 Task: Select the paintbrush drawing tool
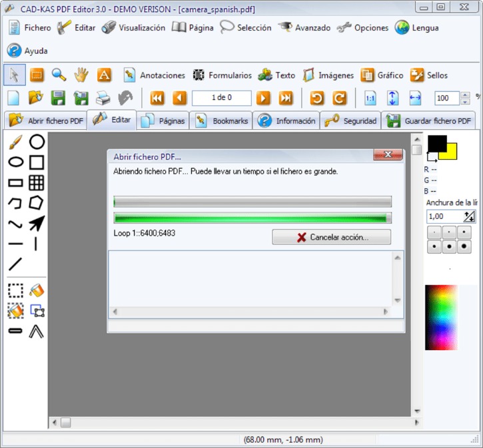tap(15, 142)
